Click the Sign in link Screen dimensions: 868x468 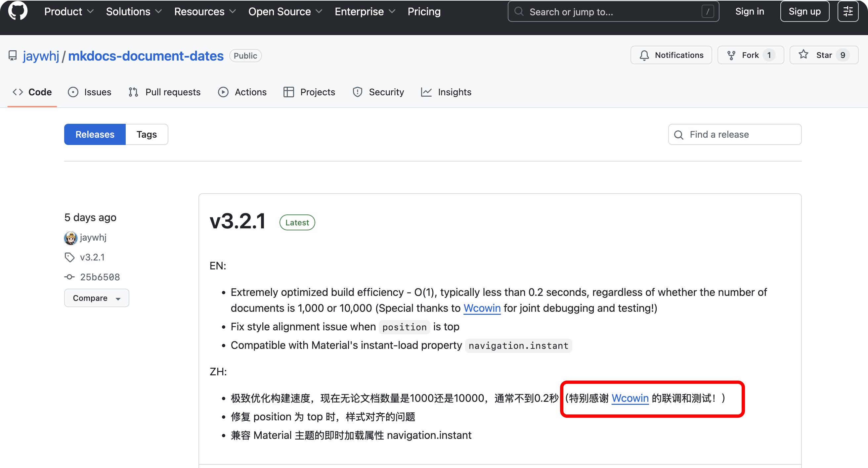pos(749,12)
